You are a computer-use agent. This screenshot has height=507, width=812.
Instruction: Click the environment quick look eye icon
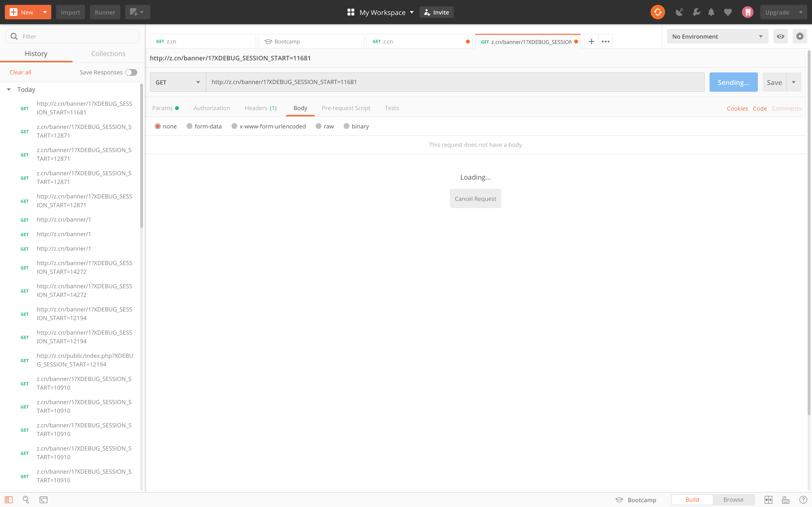click(x=780, y=36)
